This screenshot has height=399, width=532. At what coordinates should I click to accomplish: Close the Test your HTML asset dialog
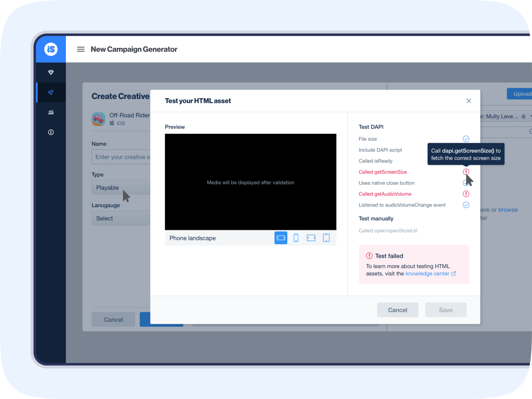tap(469, 101)
